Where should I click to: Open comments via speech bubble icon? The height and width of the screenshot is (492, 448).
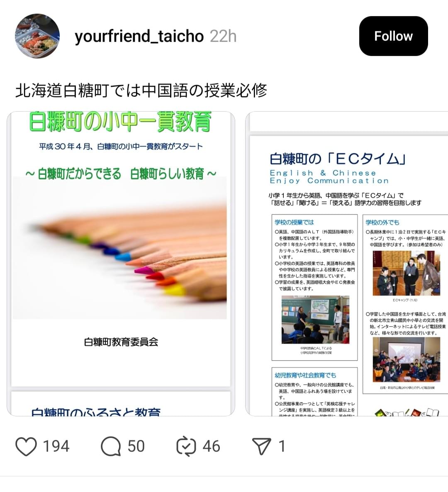click(111, 446)
